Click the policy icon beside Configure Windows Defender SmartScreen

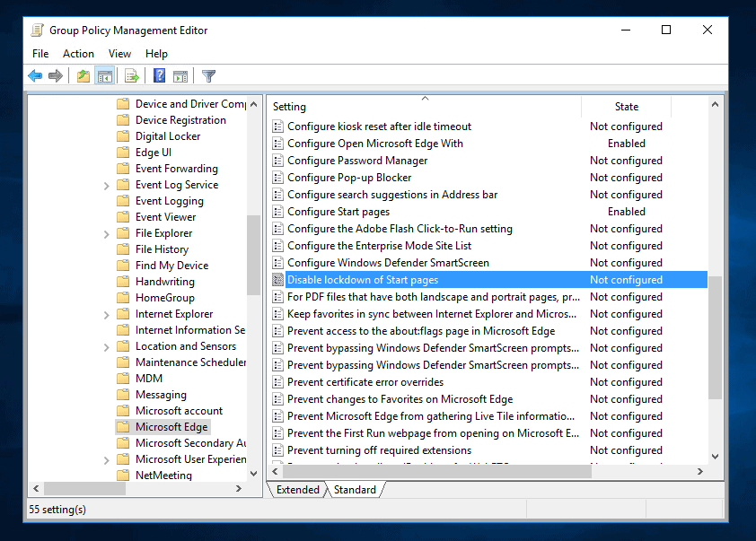(x=277, y=263)
